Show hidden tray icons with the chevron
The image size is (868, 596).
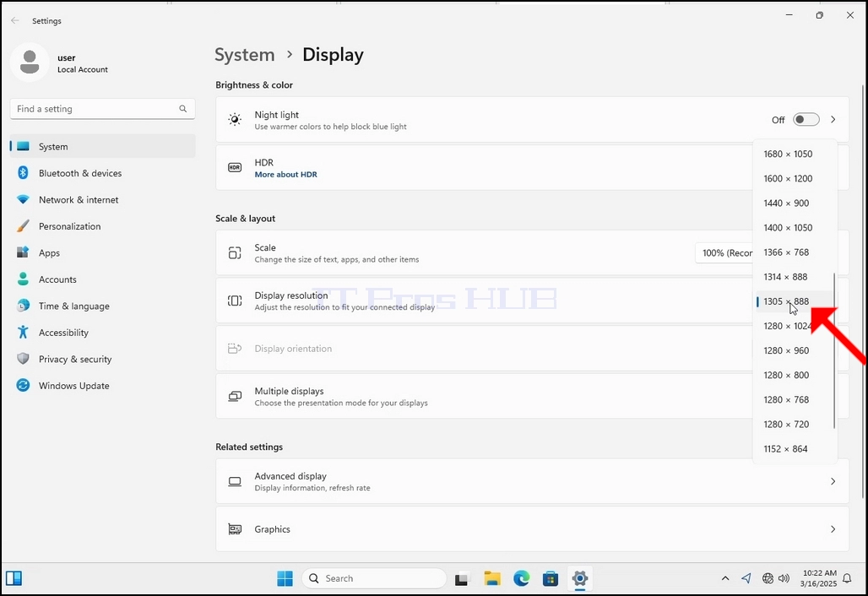click(x=725, y=578)
